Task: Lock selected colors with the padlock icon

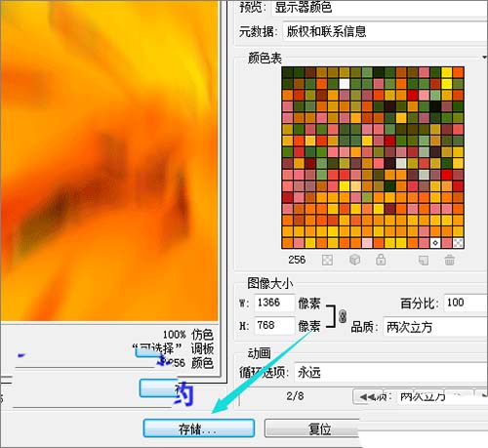Action: [x=381, y=260]
